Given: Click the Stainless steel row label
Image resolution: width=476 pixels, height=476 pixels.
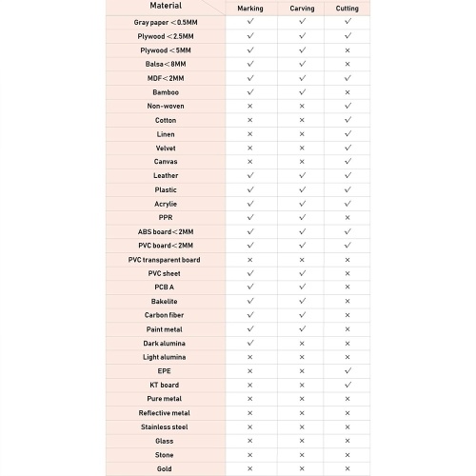Looking at the screenshot, I should click(x=165, y=427).
